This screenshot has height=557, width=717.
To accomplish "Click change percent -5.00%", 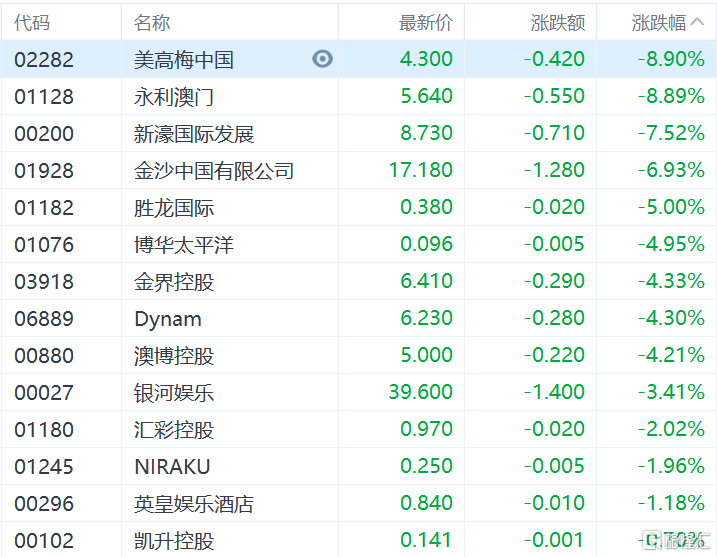I will pyautogui.click(x=671, y=207).
